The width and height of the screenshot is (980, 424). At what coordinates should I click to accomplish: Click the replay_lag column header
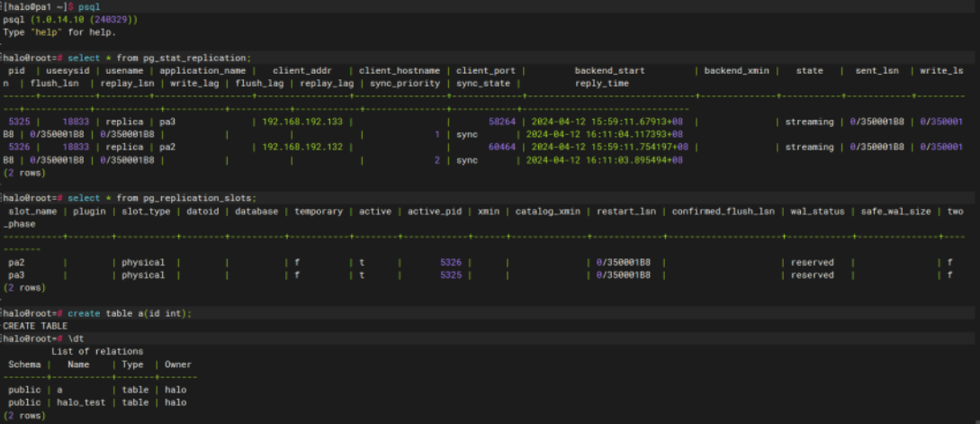point(327,83)
